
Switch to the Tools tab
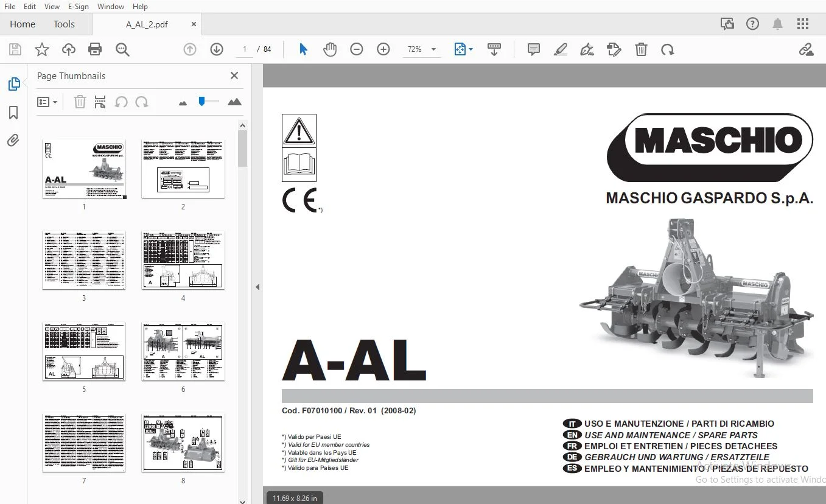(x=64, y=24)
